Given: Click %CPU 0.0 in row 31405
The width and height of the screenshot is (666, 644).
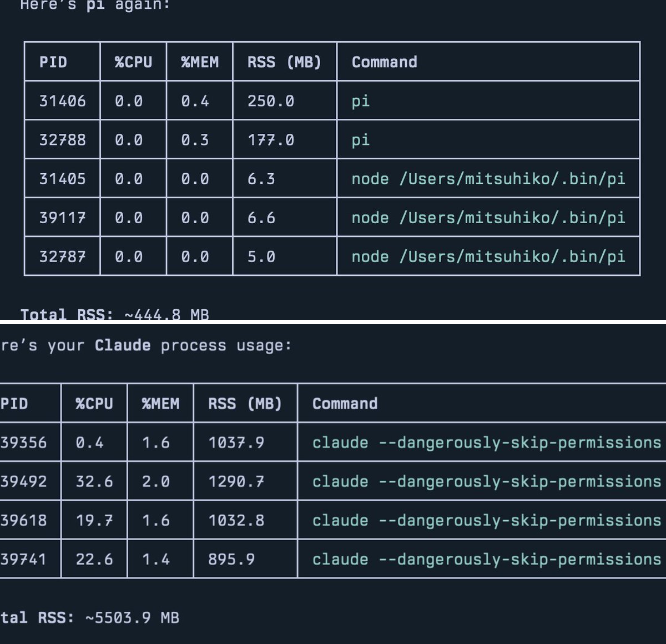Looking at the screenshot, I should pos(129,179).
